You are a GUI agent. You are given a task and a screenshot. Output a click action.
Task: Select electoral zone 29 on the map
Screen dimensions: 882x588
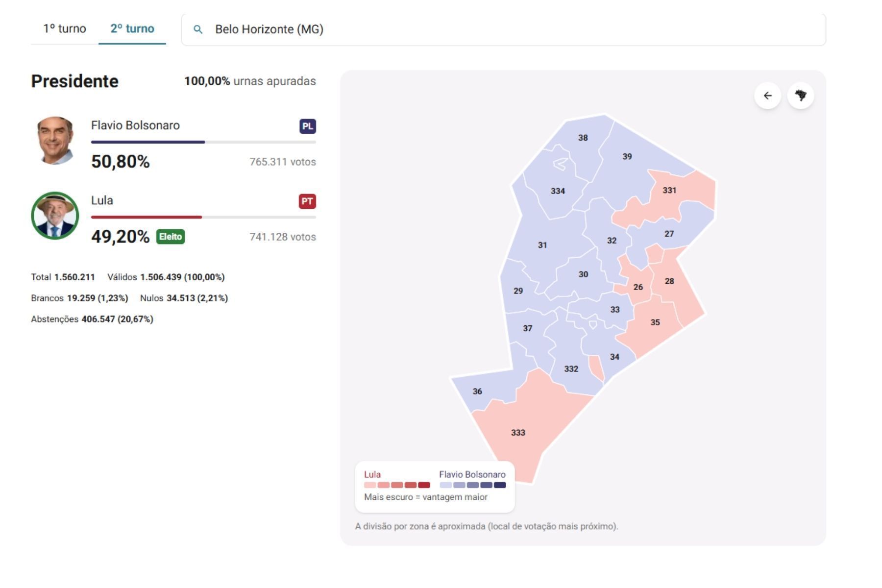point(518,291)
